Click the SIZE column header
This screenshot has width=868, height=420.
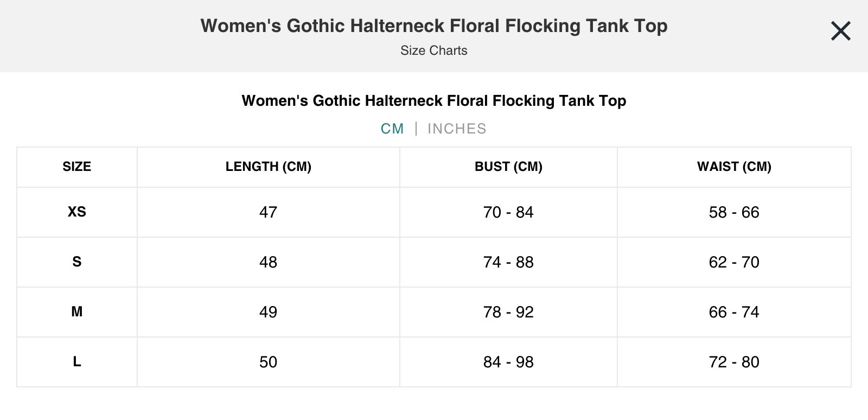[x=77, y=167]
